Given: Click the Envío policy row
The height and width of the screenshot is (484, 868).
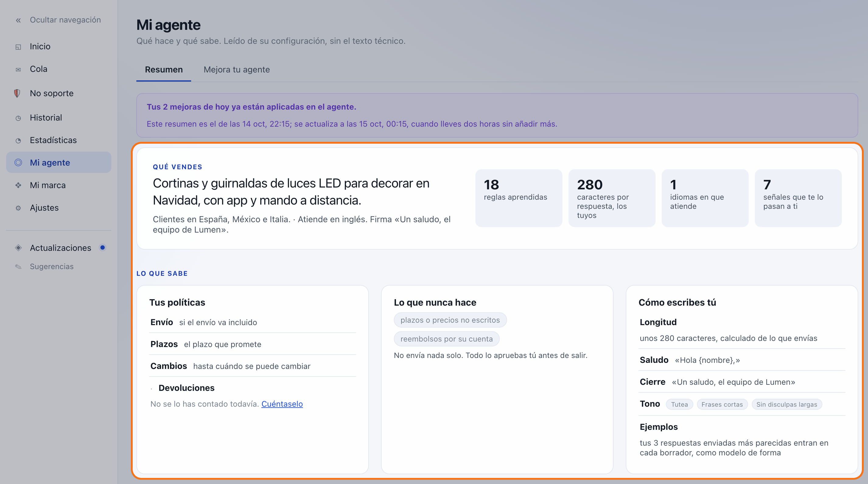Looking at the screenshot, I should (x=252, y=322).
